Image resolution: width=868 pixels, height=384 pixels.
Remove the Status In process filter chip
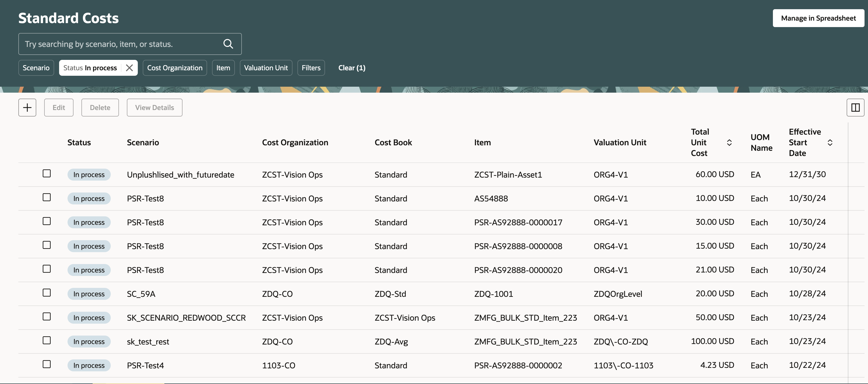click(x=129, y=68)
